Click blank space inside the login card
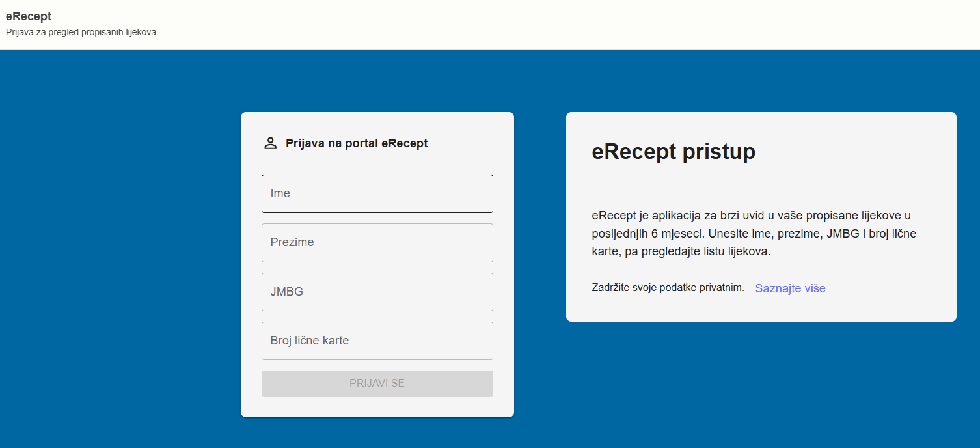This screenshot has width=980, height=448. tap(377, 406)
